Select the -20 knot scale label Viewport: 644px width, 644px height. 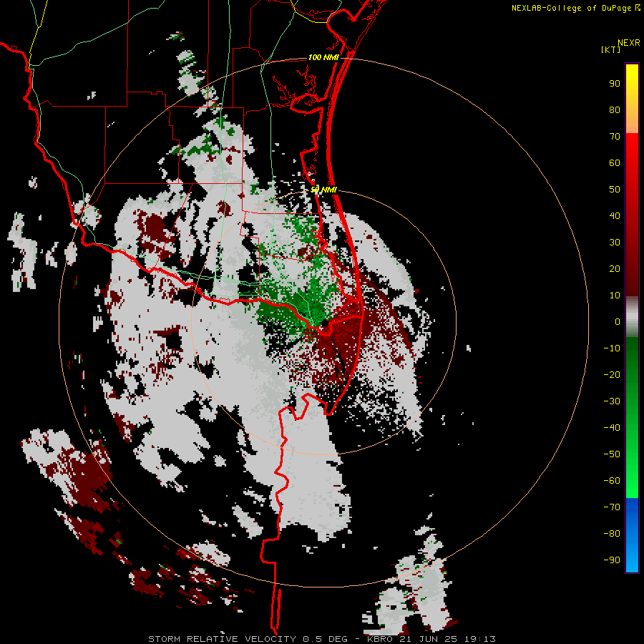point(612,374)
